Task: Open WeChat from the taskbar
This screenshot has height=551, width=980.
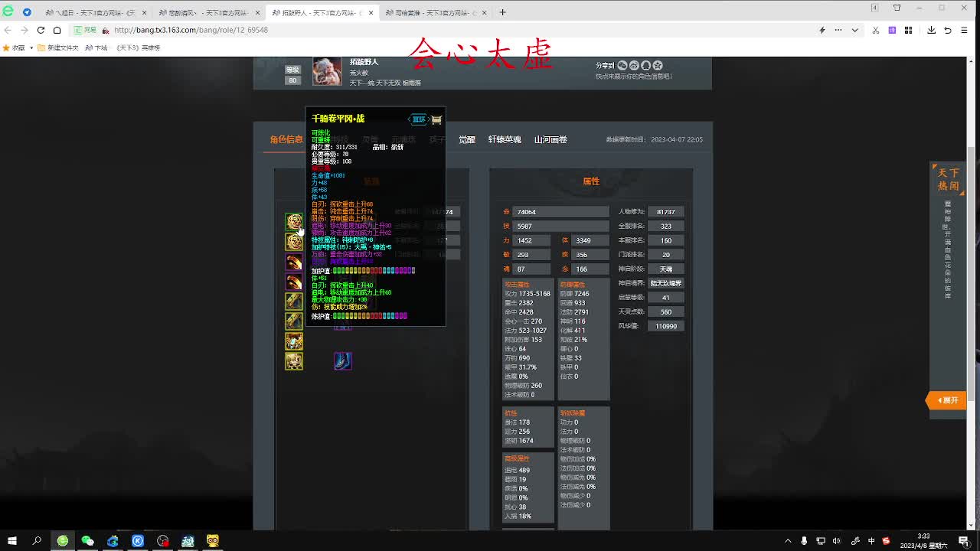Action: 87,541
